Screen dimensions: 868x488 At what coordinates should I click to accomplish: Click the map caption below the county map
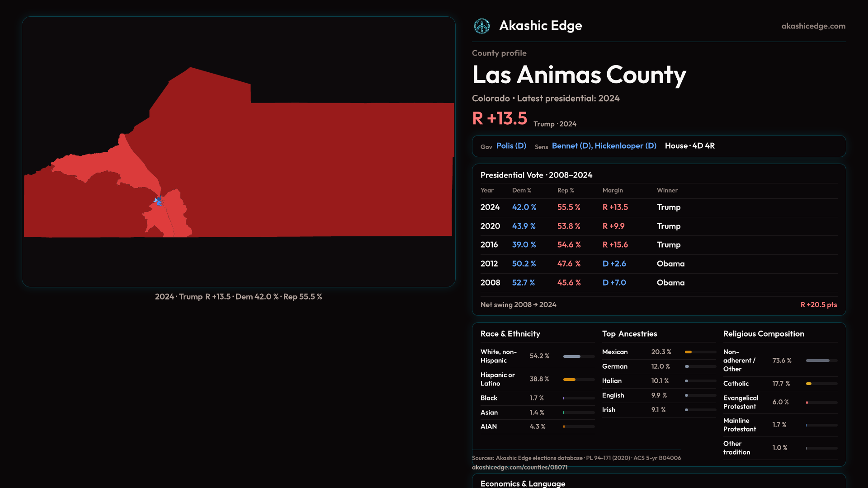pos(238,297)
